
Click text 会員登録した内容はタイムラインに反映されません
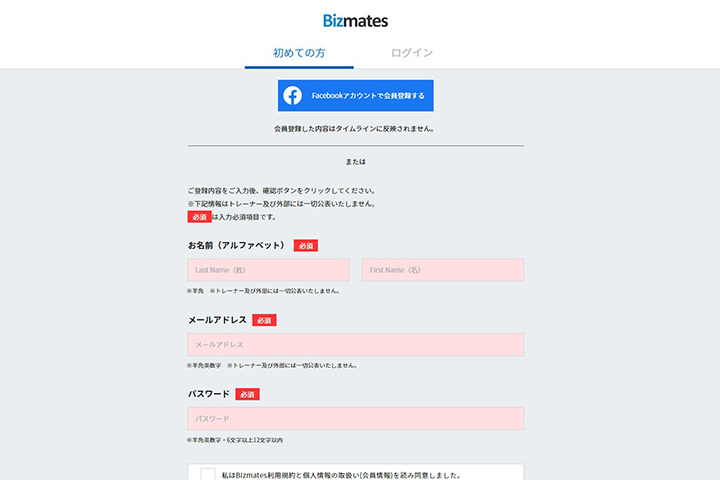354,129
